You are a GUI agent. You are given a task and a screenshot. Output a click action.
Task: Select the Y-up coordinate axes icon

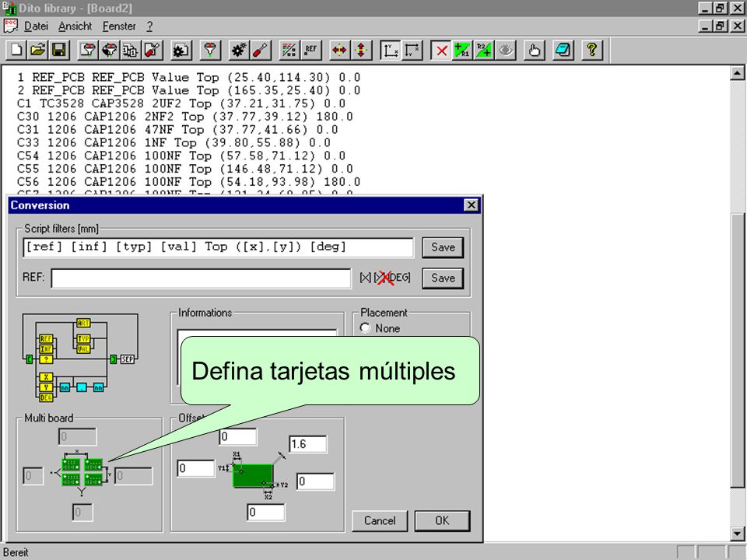390,50
